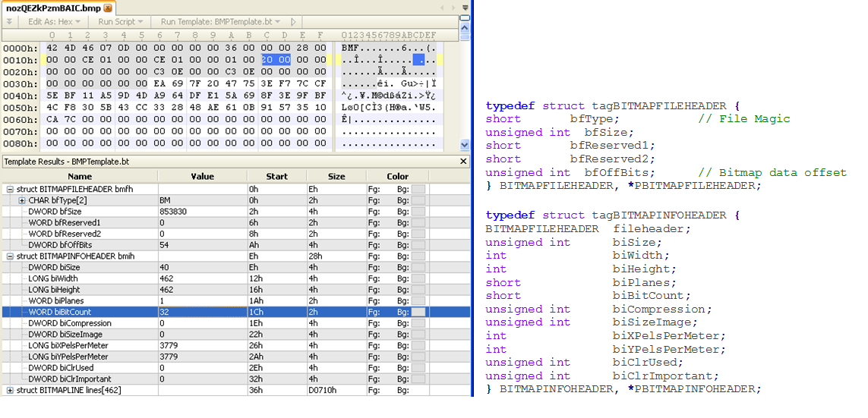Click the Value column header
Viewport: 868px width, 418px height.
(x=202, y=176)
